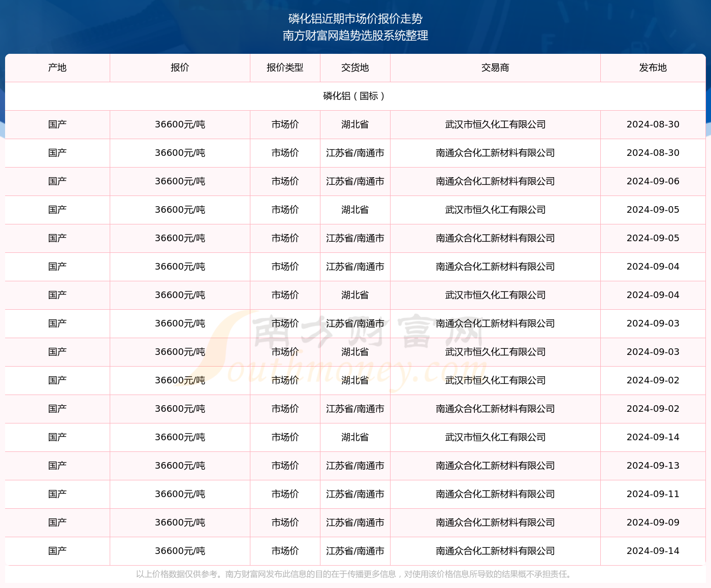Click the 产地 column header
This screenshot has height=588, width=711.
pyautogui.click(x=57, y=68)
